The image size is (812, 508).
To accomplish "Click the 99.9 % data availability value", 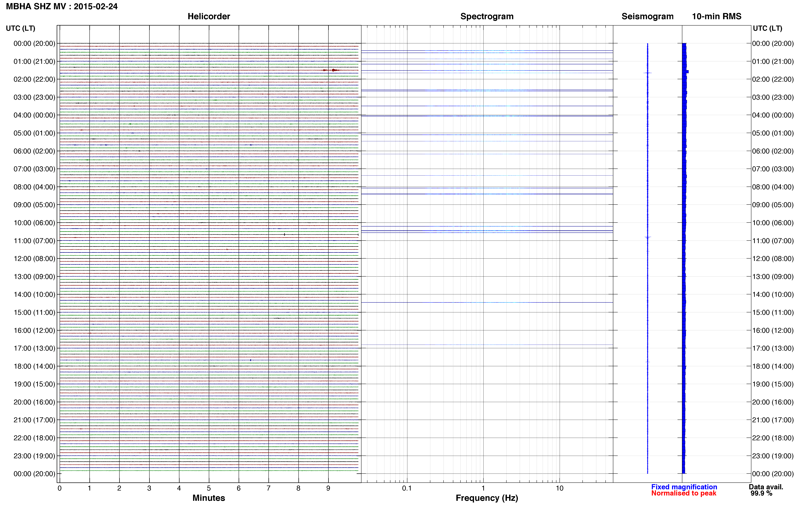I will coord(761,493).
